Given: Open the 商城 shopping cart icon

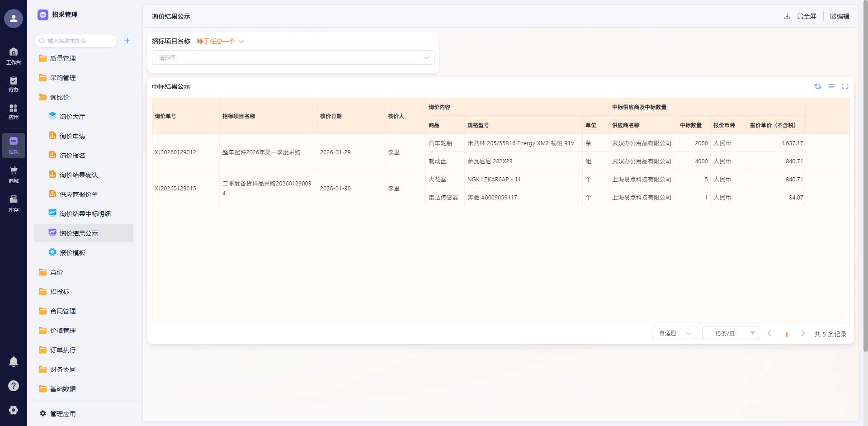Looking at the screenshot, I should [14, 175].
